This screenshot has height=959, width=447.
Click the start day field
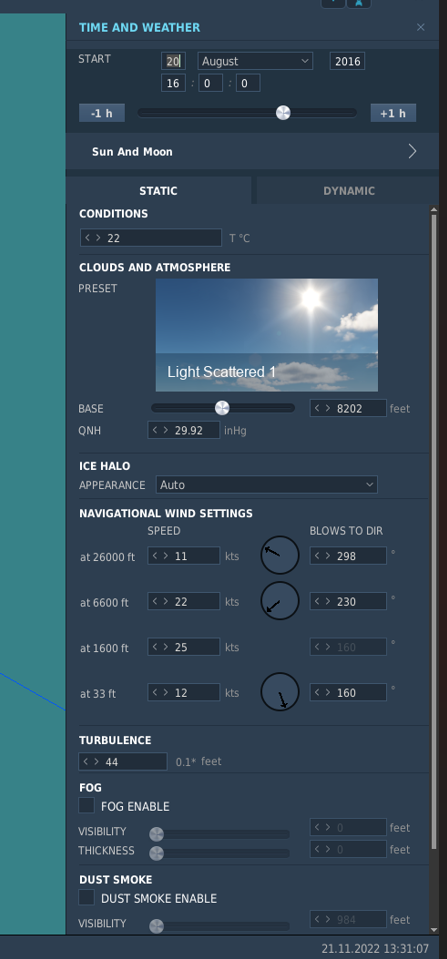tap(173, 61)
